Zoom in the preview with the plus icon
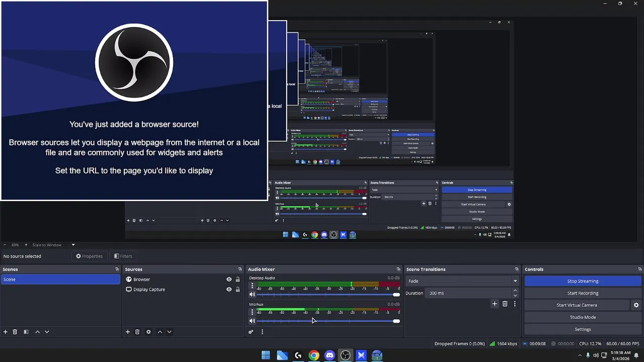The height and width of the screenshot is (362, 644). click(26, 245)
